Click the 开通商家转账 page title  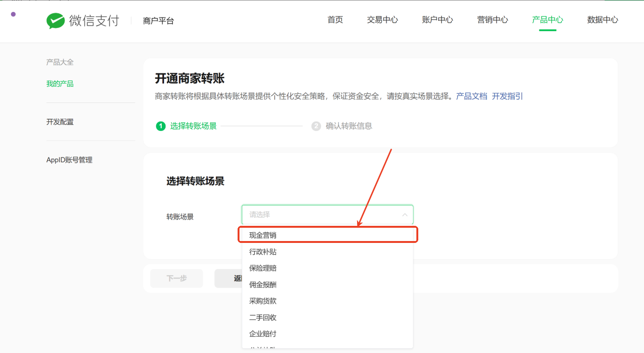190,78
